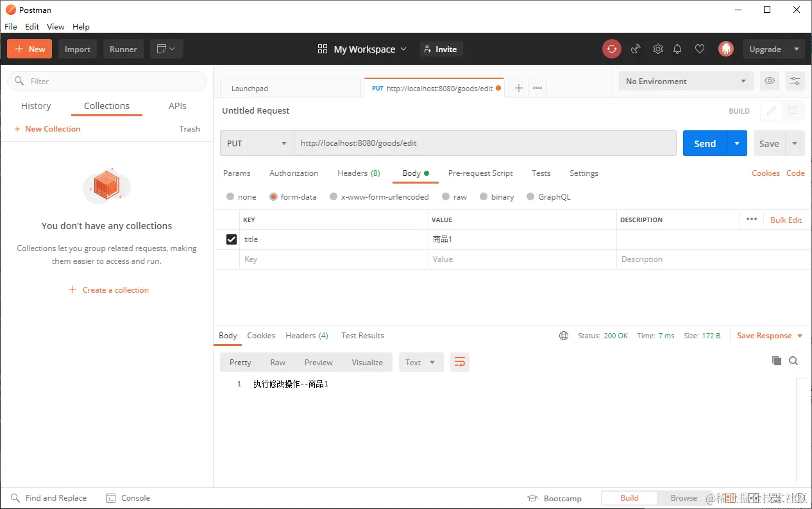
Task: Open the tab options ellipsis
Action: 537,88
